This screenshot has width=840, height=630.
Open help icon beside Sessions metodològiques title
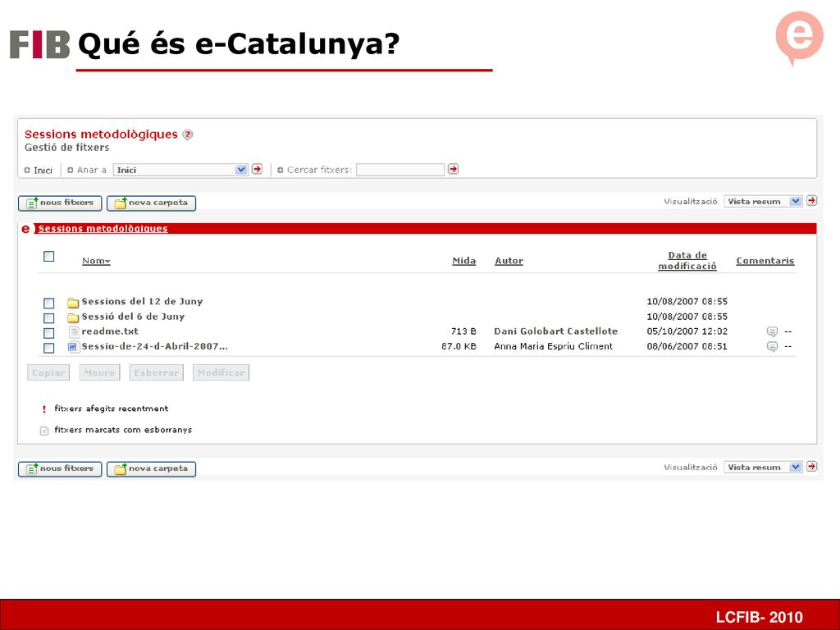[188, 135]
